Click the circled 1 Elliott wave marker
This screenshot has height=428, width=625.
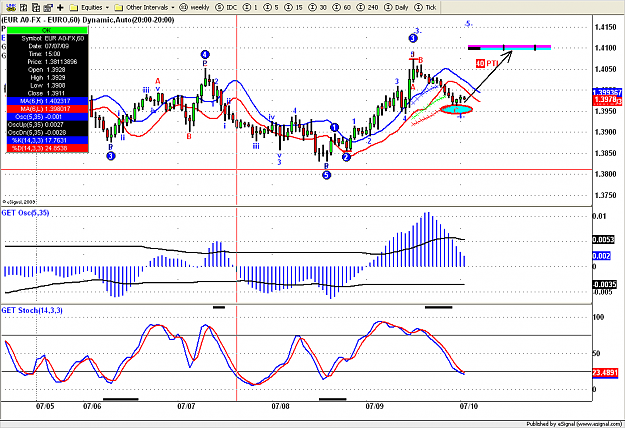coord(334,128)
